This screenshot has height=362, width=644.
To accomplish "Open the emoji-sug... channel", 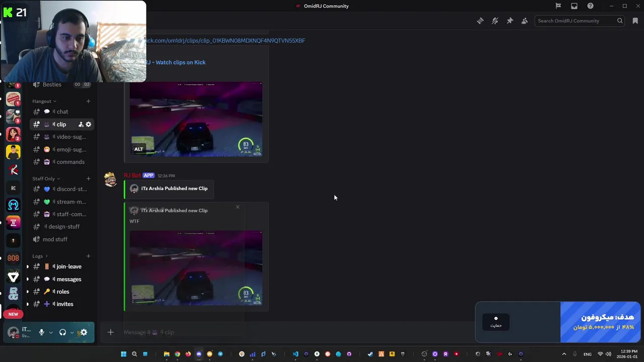I will 61,149.
